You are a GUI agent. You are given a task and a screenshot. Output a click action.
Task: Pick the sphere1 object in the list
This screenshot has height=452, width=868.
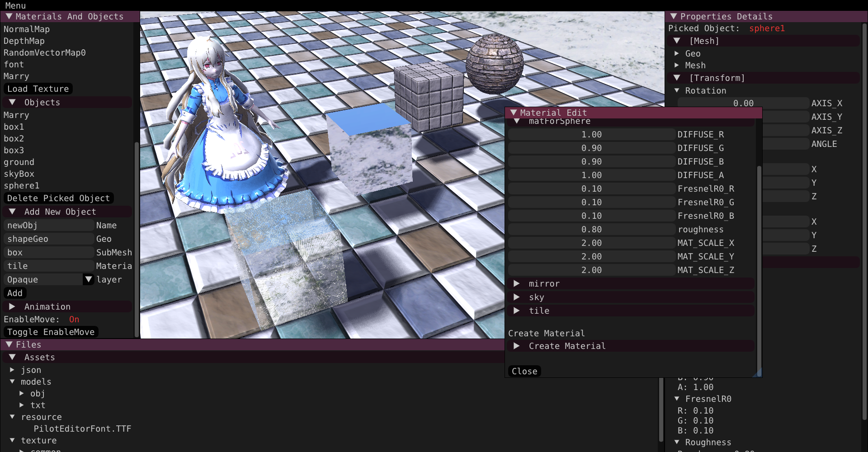21,185
